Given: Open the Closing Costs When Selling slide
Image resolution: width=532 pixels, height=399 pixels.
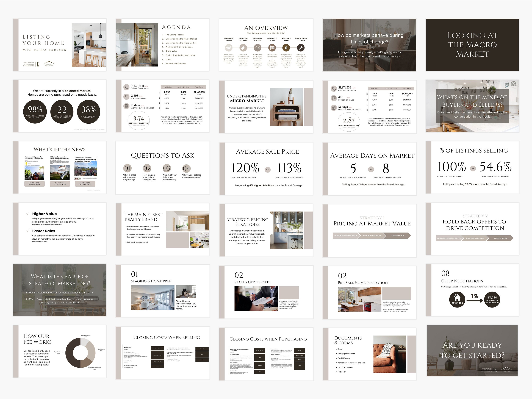Looking at the screenshot, I should 163,353.
